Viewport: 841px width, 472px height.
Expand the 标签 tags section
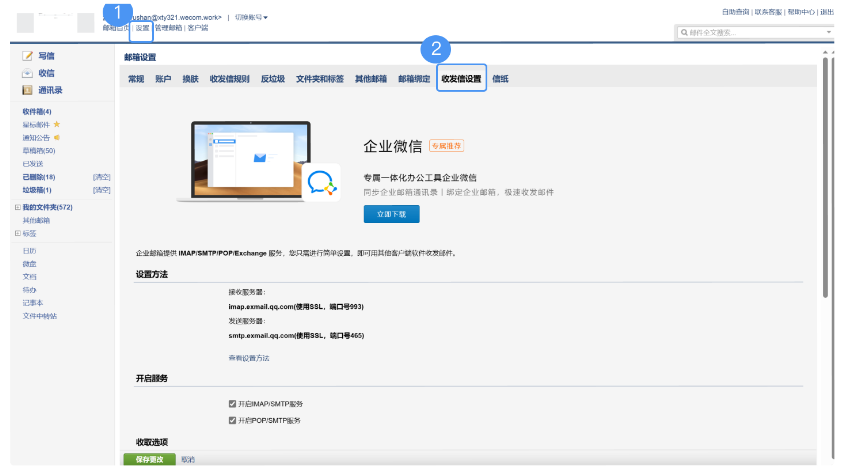click(x=17, y=233)
